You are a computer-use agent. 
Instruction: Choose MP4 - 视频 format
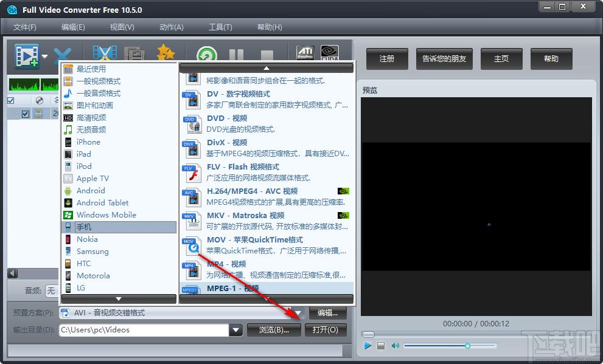[x=267, y=270]
